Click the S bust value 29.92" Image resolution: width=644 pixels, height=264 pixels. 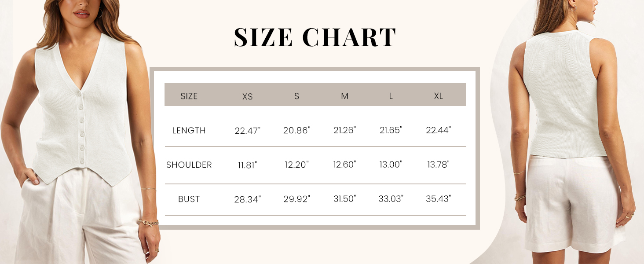[297, 199]
